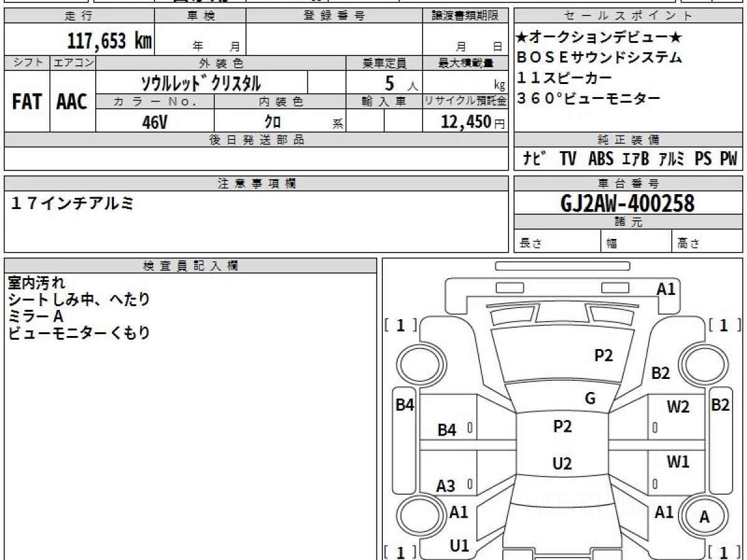Click the G mark on the windshield
Image resolution: width=747 pixels, height=560 pixels.
[x=590, y=398]
